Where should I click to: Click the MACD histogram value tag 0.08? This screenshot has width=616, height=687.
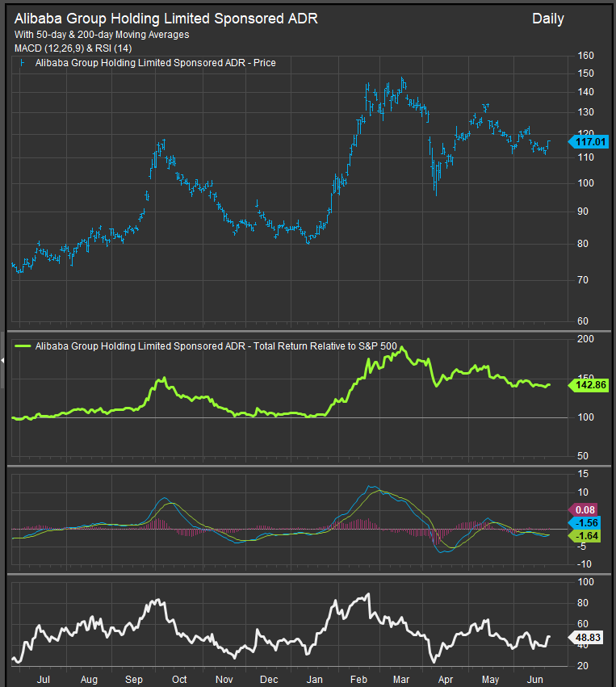pos(583,510)
